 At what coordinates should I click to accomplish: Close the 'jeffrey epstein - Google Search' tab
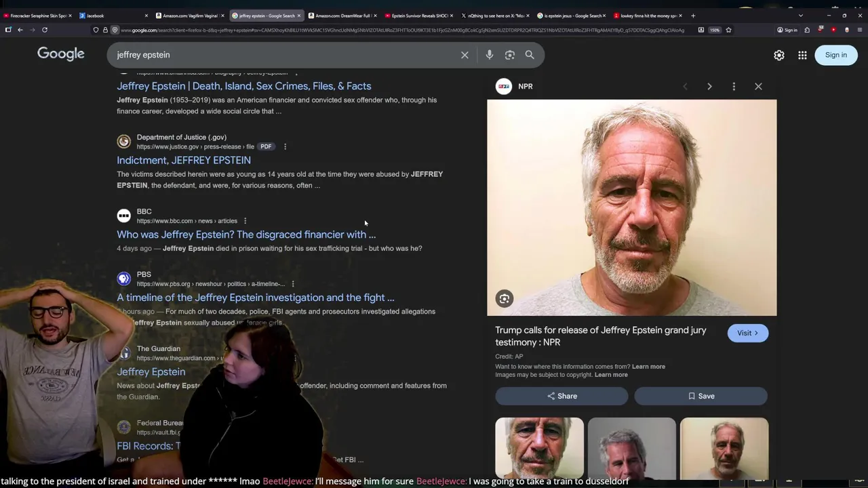pyautogui.click(x=298, y=16)
